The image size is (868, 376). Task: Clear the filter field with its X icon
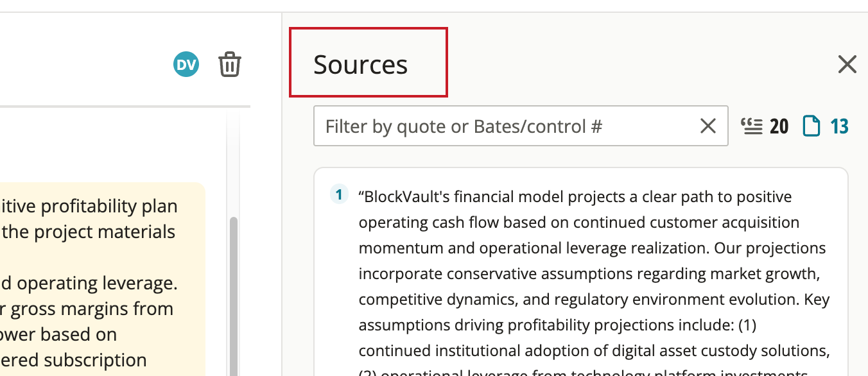(x=707, y=126)
